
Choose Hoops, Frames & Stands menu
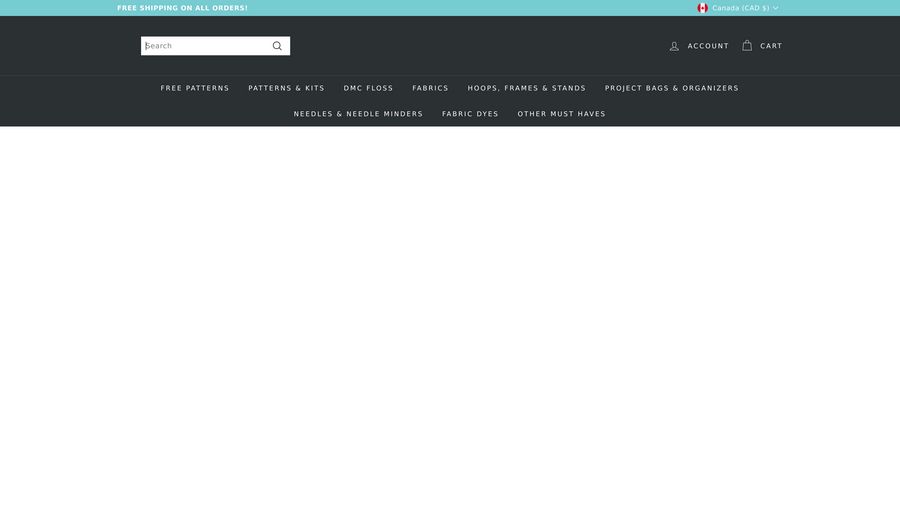(527, 88)
